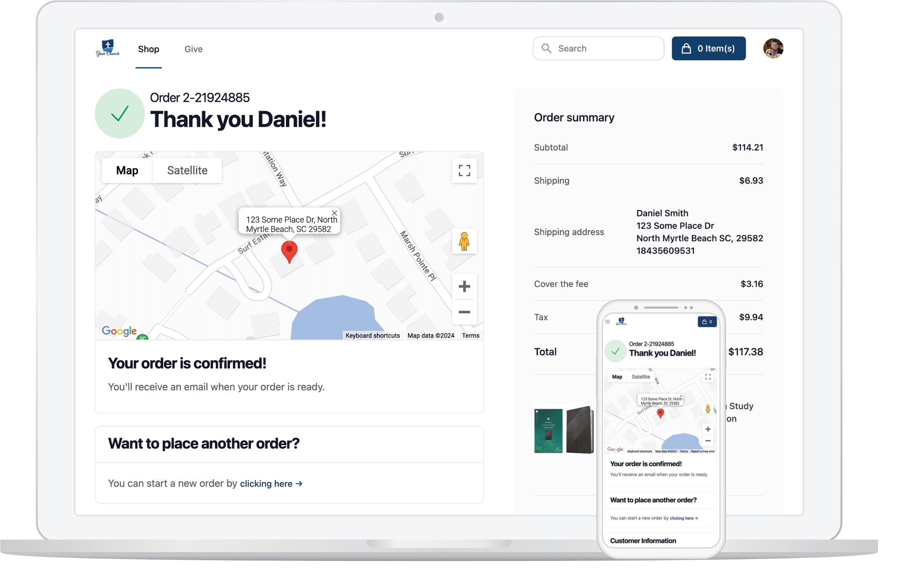
Task: Click the 'Customer Information' heading on phone
Action: [x=643, y=541]
